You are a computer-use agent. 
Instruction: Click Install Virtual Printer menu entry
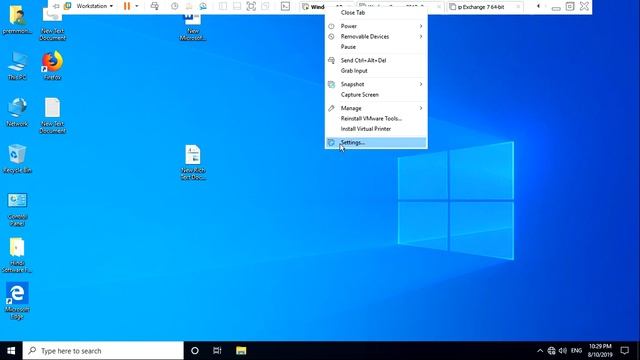pos(376,129)
